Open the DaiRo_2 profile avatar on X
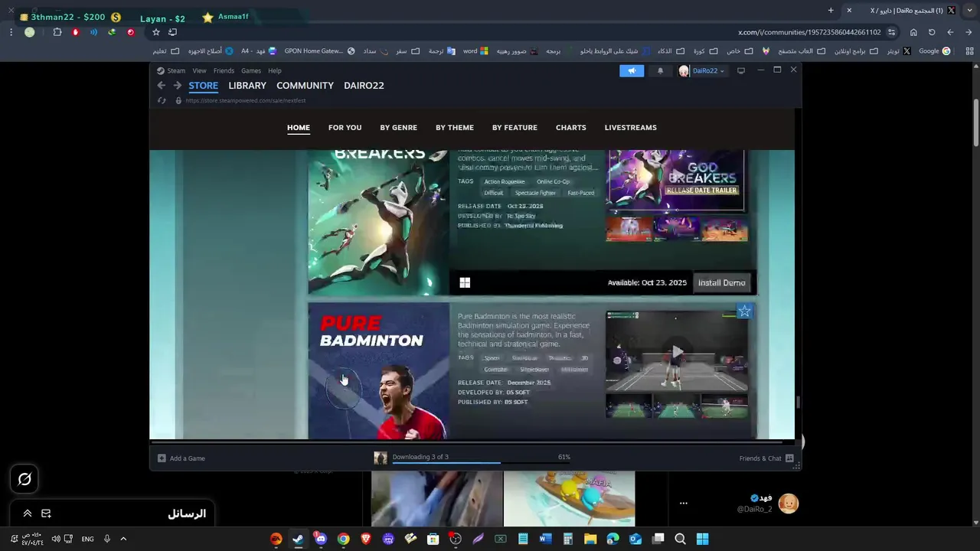 tap(789, 503)
